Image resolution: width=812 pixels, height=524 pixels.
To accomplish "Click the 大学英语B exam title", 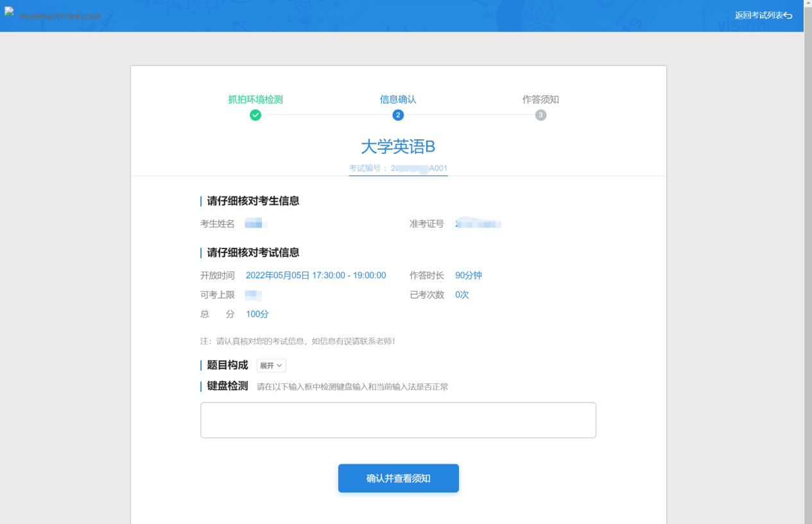I will coord(398,146).
